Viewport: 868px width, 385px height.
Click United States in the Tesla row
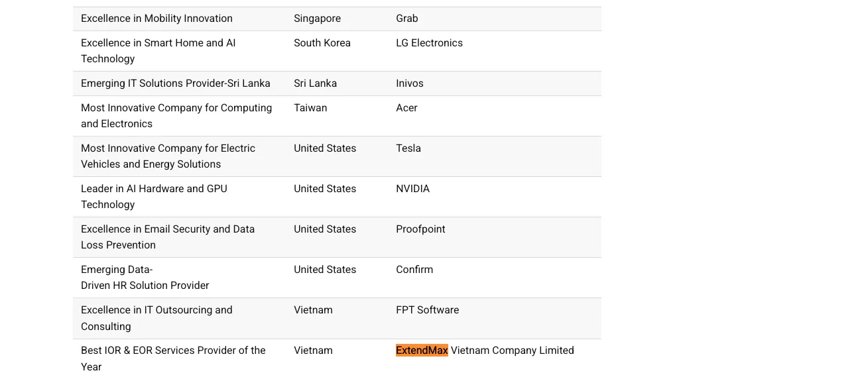(x=325, y=148)
